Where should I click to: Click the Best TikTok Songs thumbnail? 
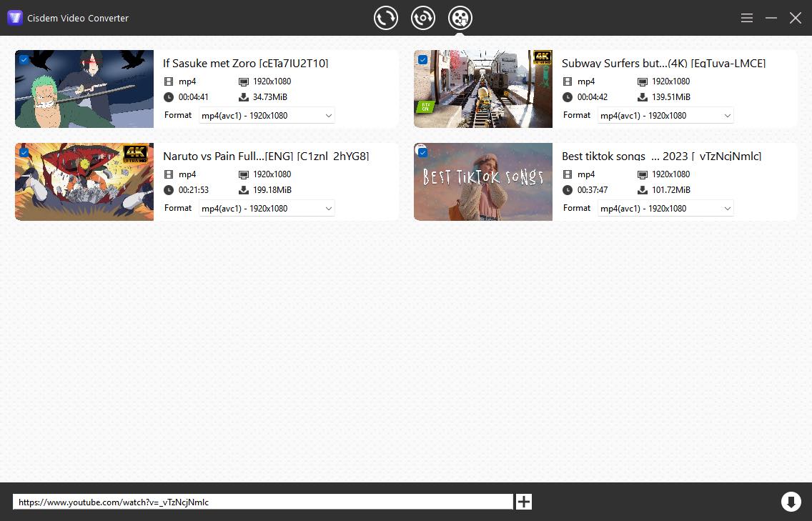click(x=482, y=182)
